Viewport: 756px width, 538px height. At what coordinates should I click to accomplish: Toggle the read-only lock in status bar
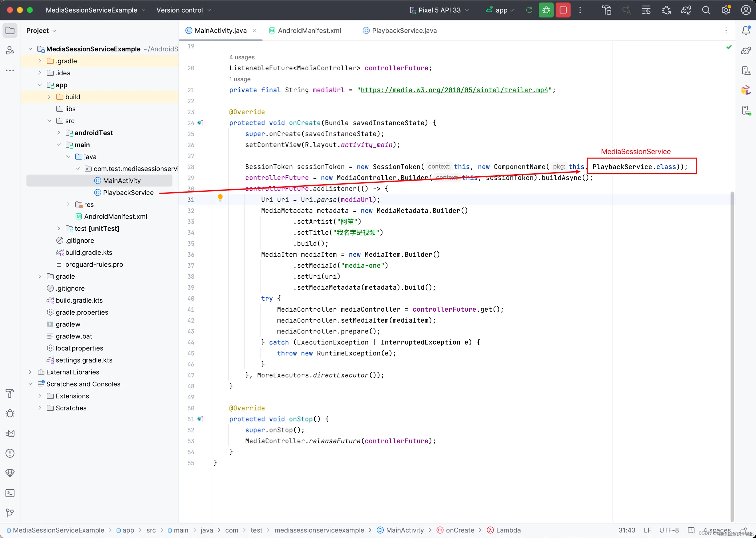(x=743, y=530)
